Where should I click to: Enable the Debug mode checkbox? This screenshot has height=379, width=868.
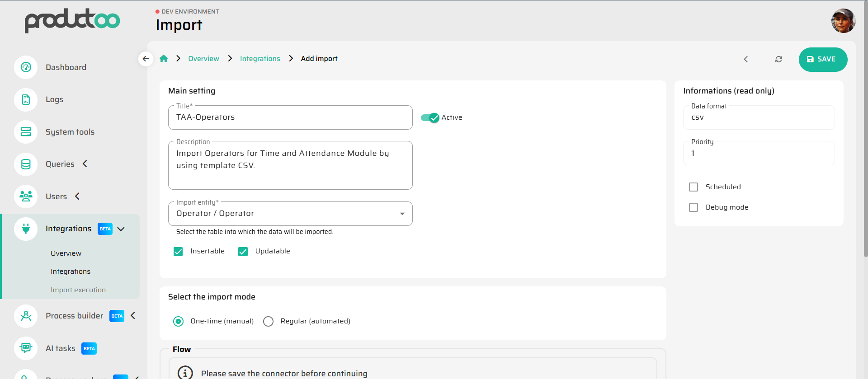tap(693, 207)
